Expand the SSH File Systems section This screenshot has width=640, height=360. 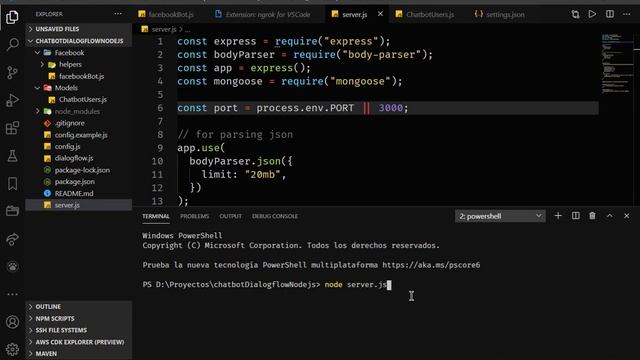79,330
